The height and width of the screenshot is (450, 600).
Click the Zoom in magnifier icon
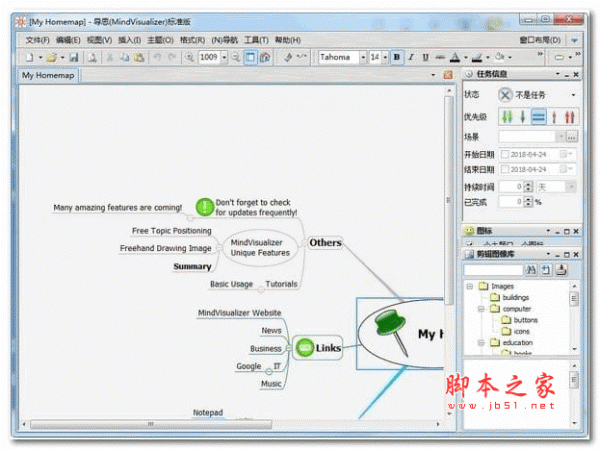[x=189, y=57]
